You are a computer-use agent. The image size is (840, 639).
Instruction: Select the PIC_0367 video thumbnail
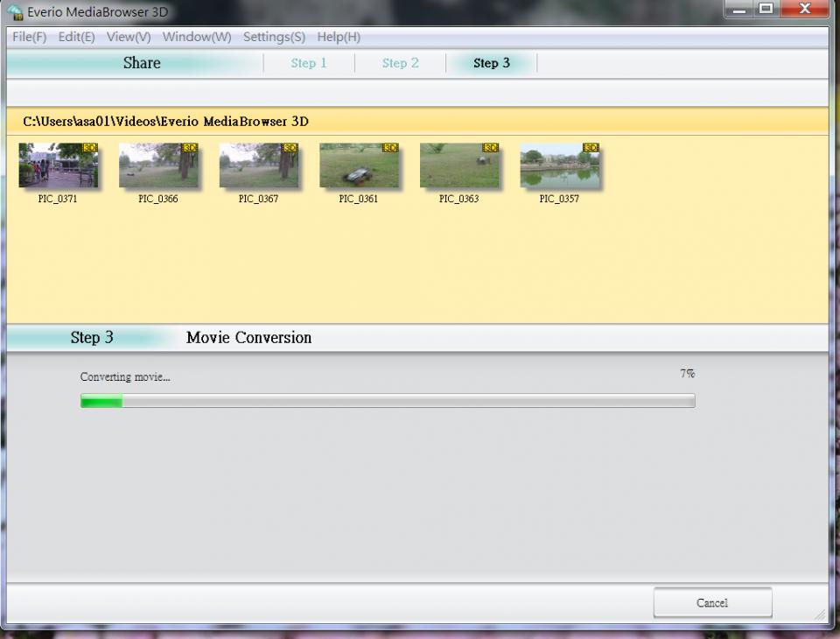[259, 165]
